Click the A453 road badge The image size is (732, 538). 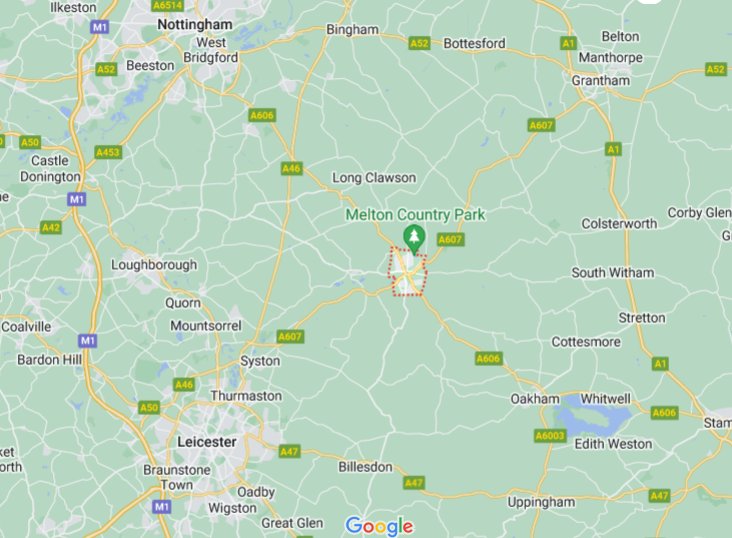point(108,152)
